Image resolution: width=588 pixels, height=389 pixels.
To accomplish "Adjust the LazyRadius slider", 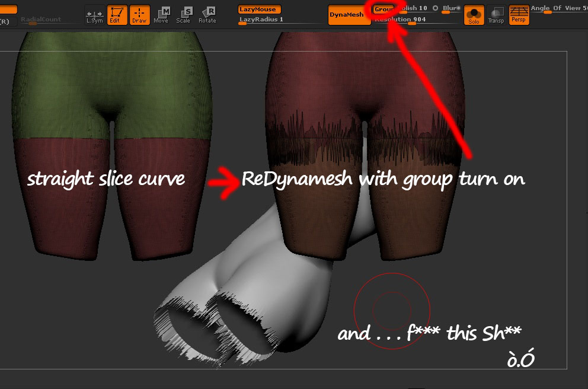I will (280, 20).
